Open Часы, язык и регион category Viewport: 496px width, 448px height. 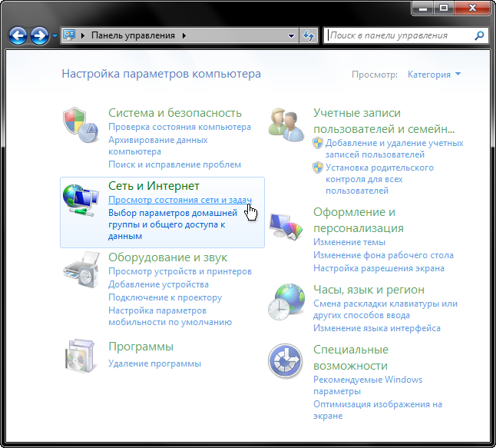coord(369,290)
